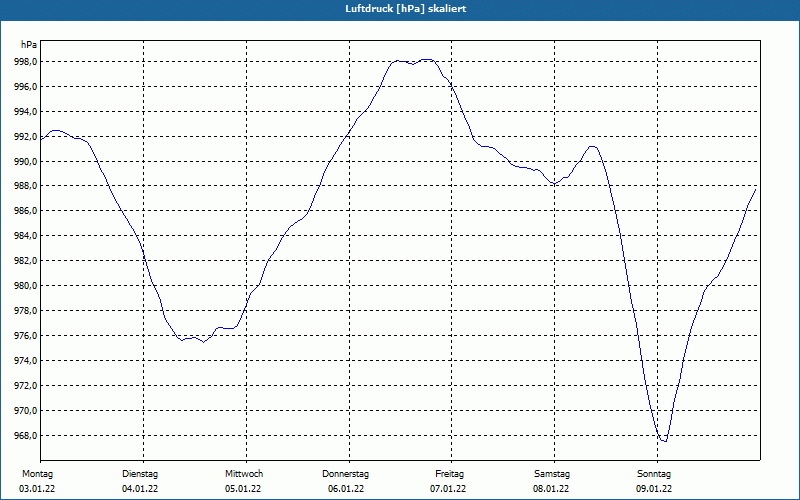This screenshot has height=500, width=800.
Task: Click the date 08.01.22
Action: click(x=551, y=489)
